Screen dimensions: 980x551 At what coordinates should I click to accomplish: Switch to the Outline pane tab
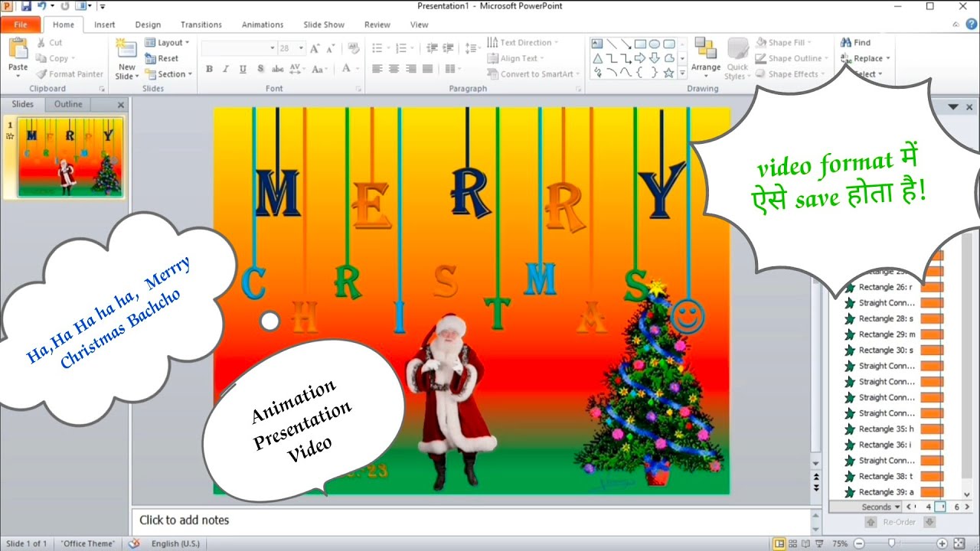[x=68, y=104]
